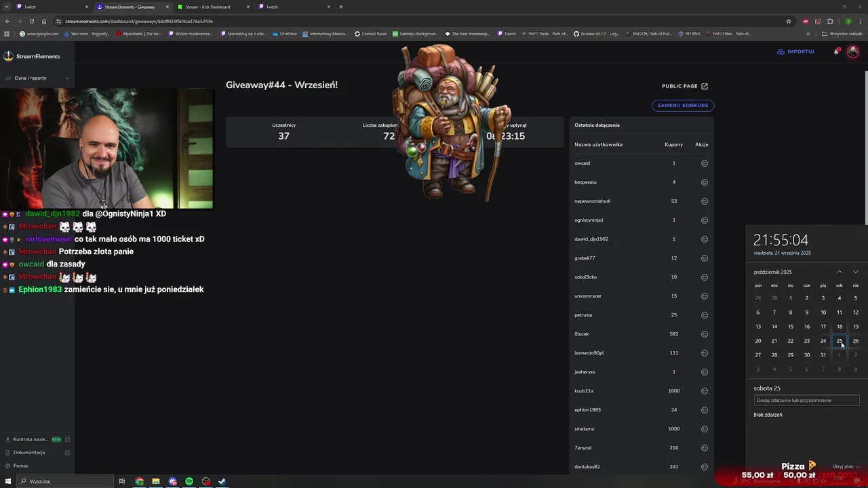
Task: Open Kontrola nadzieżna beta sidebar link
Action: point(37,439)
